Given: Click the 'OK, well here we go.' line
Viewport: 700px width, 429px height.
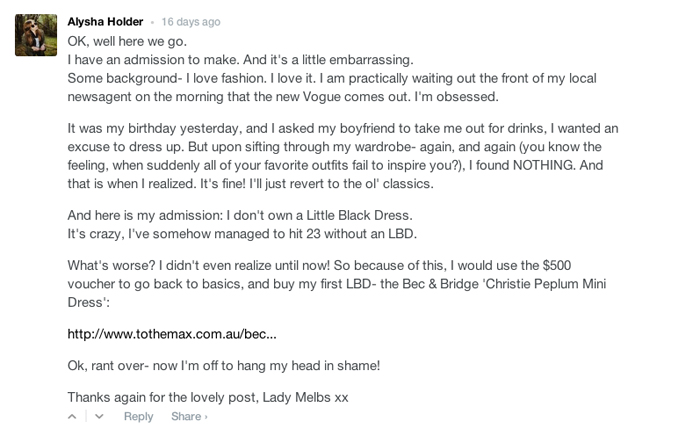Looking at the screenshot, I should pos(127,41).
